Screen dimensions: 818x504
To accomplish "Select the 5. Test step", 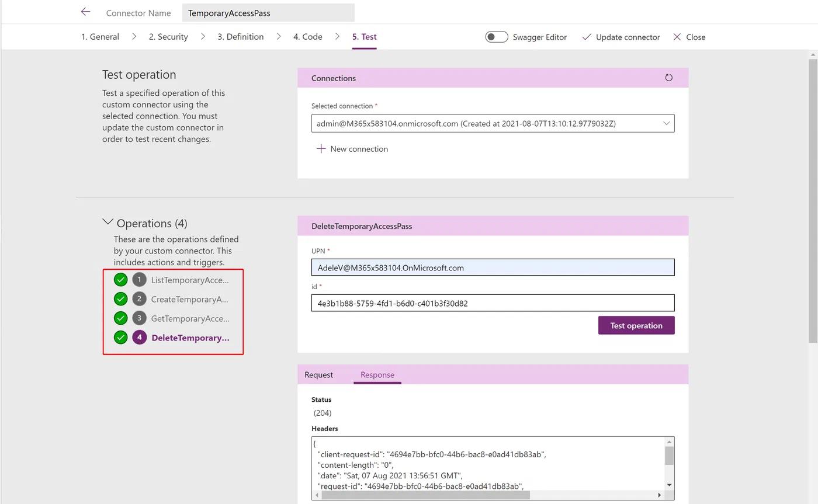I will (364, 37).
